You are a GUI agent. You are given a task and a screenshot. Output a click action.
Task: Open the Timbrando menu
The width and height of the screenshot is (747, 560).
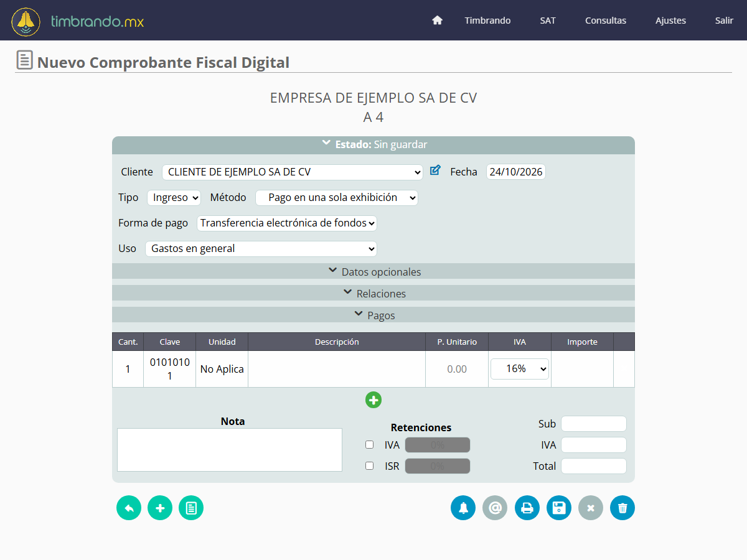[487, 21]
